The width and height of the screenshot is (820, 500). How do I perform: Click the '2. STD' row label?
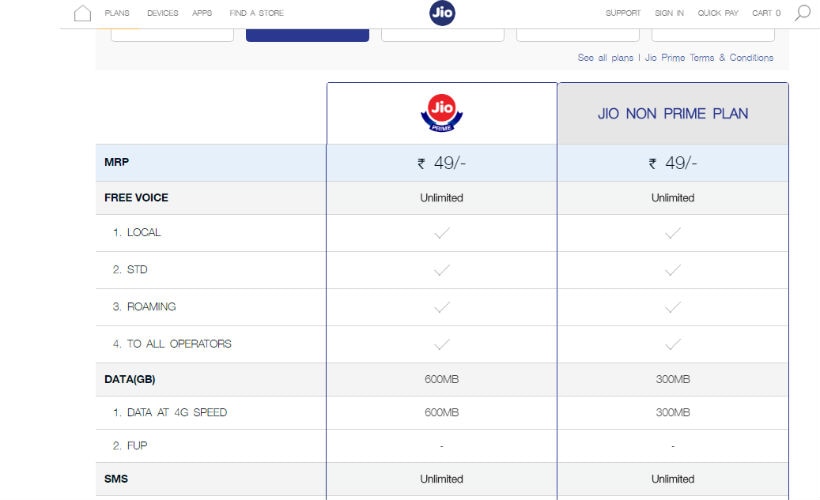pos(130,269)
